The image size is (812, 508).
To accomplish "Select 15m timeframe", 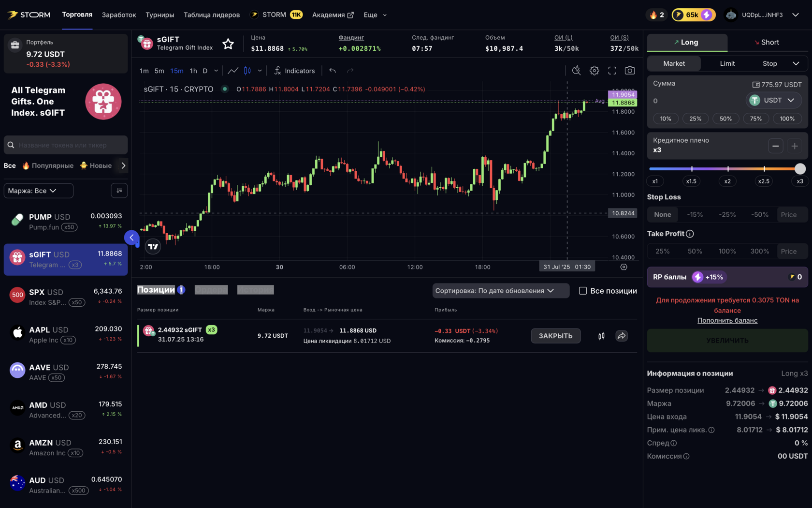I will pyautogui.click(x=177, y=71).
